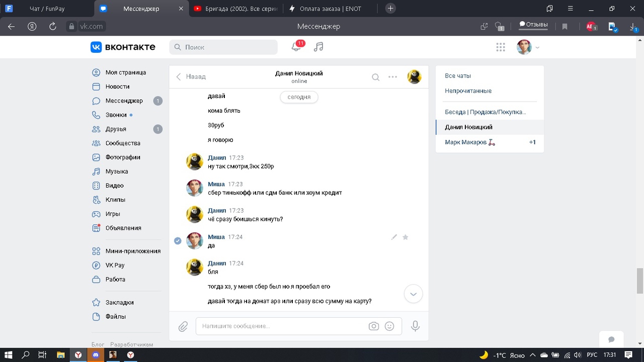Star Миша's 17:24 message as important

point(406,237)
